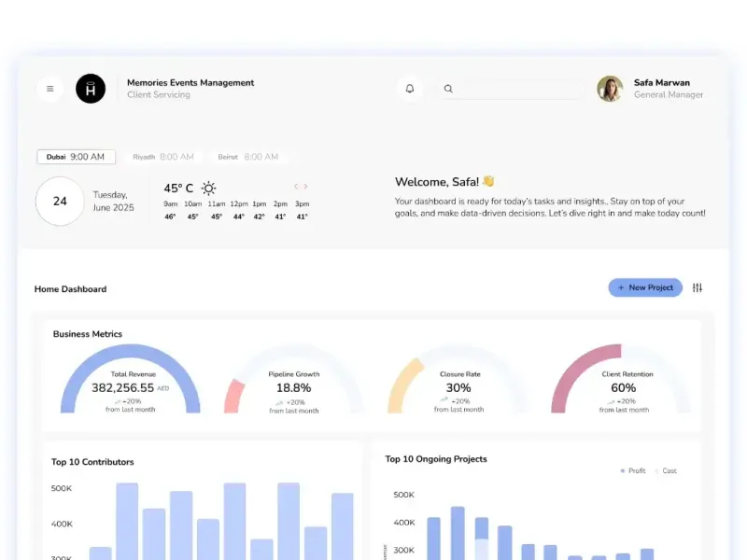747x560 pixels.
Task: Focus the top search field
Action: point(511,89)
